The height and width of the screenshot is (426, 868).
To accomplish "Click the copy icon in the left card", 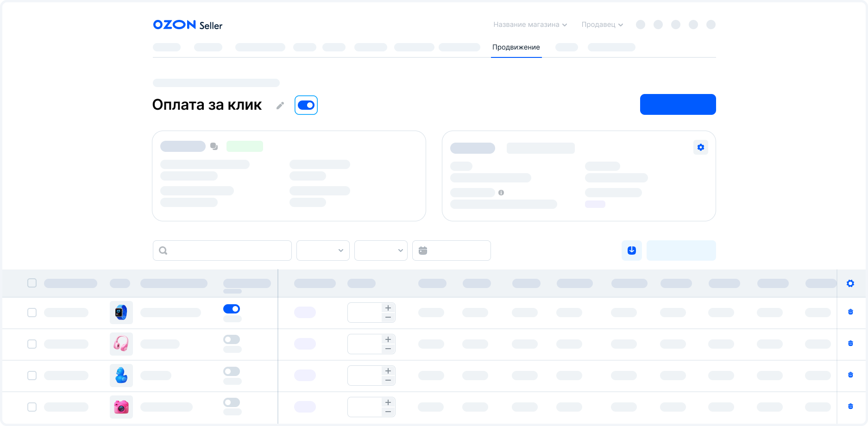I will point(214,146).
